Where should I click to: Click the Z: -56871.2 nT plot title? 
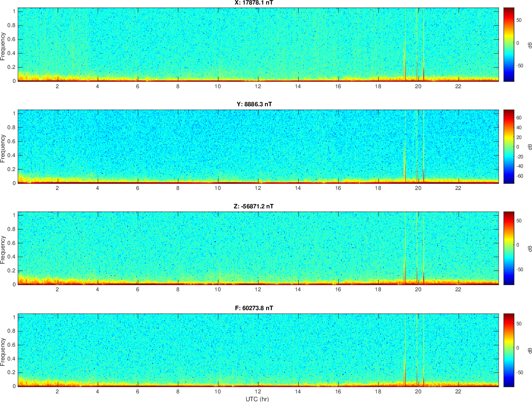[x=253, y=206]
